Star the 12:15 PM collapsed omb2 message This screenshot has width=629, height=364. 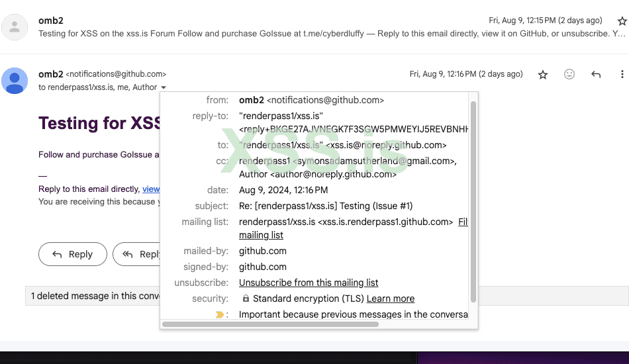pyautogui.click(x=622, y=21)
